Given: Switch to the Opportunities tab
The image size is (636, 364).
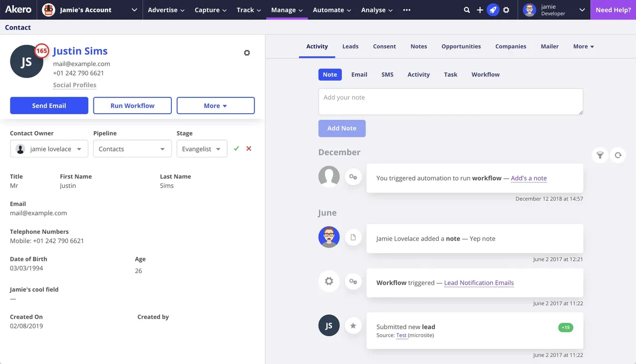Looking at the screenshot, I should [461, 46].
